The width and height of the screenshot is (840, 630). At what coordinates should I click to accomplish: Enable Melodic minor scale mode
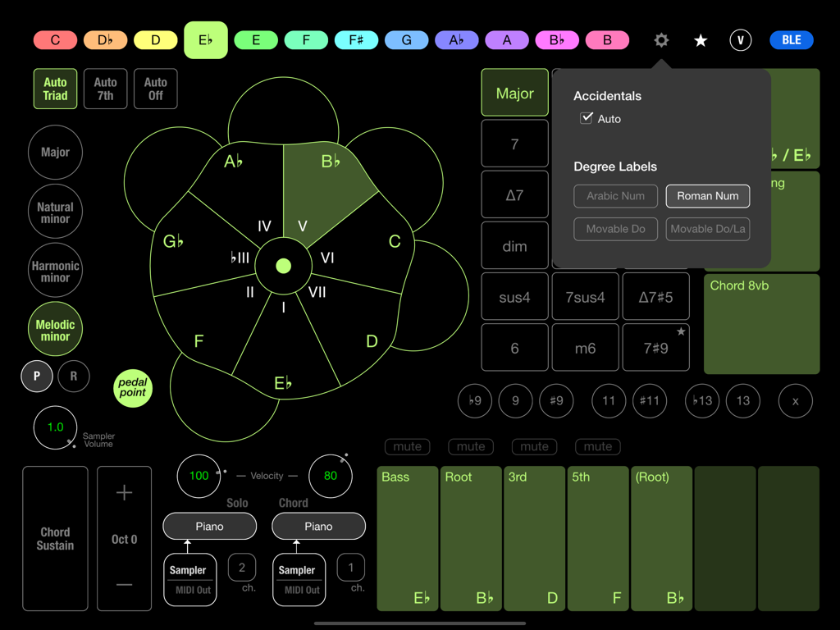pyautogui.click(x=54, y=329)
